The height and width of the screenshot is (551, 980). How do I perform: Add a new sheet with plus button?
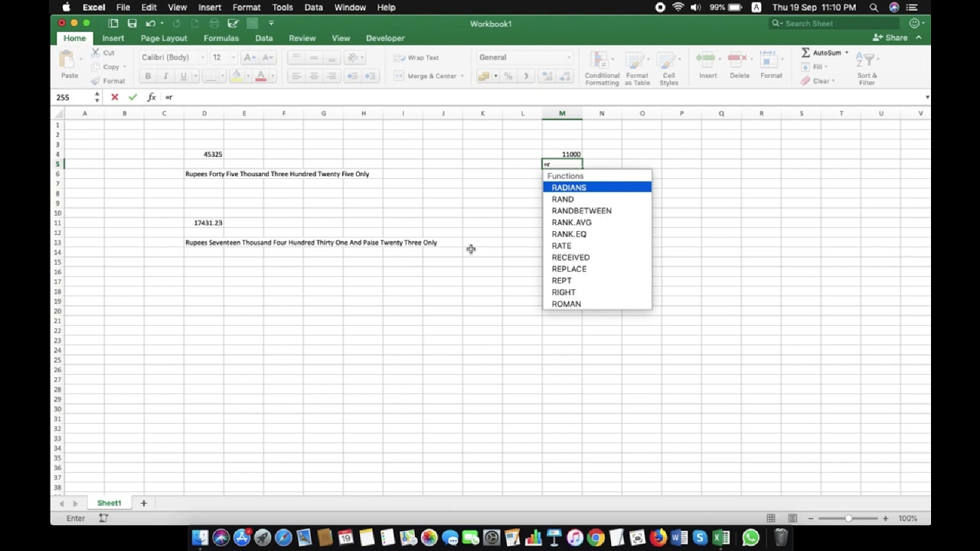tap(143, 503)
